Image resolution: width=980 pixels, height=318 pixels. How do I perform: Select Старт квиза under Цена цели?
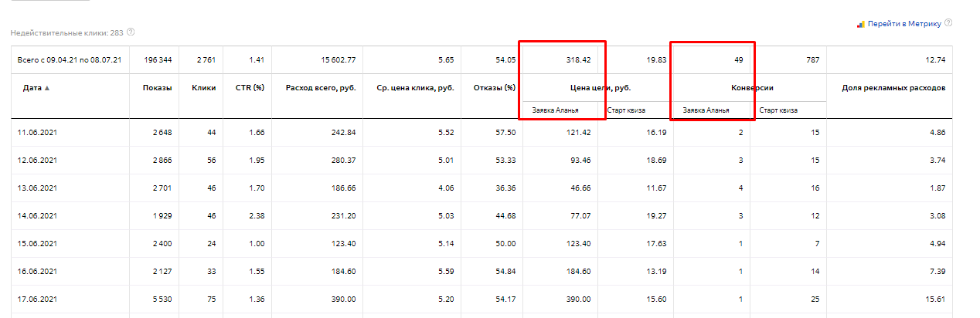[626, 110]
